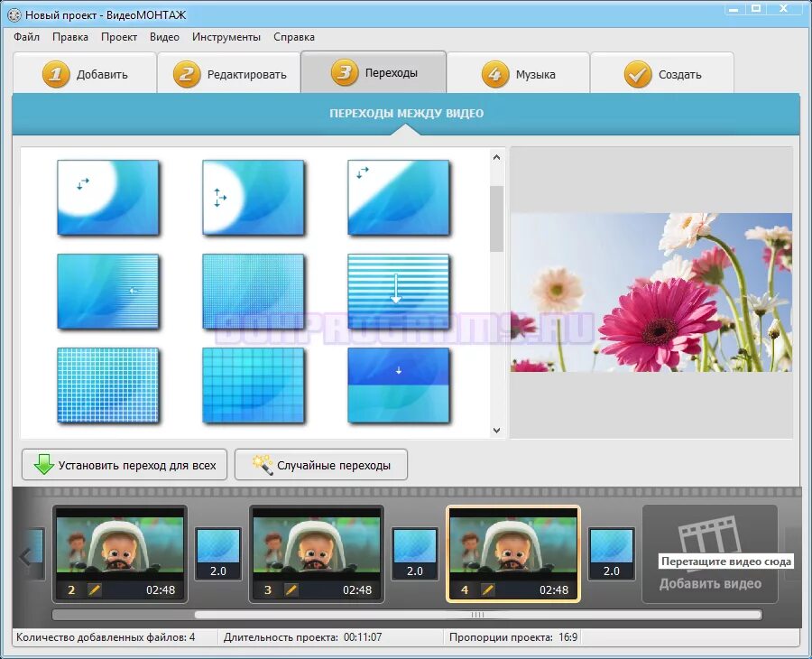Click the Переходы между видео header
812x659 pixels.
pyautogui.click(x=407, y=114)
